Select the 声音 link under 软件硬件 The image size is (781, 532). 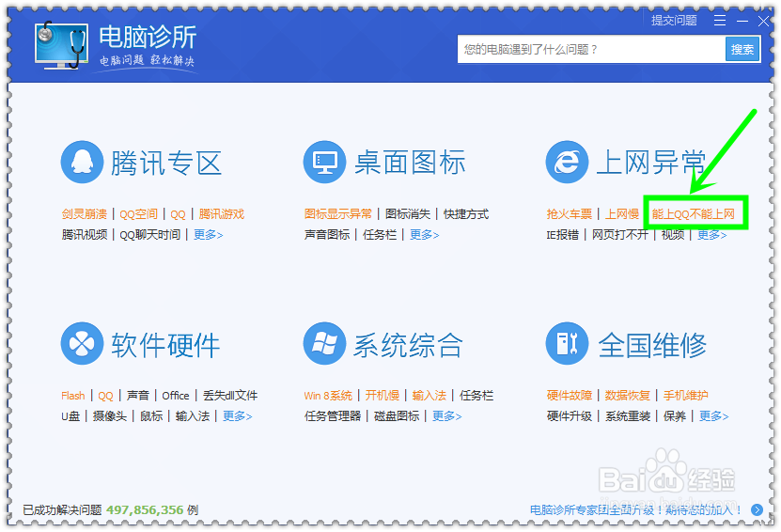tap(138, 396)
